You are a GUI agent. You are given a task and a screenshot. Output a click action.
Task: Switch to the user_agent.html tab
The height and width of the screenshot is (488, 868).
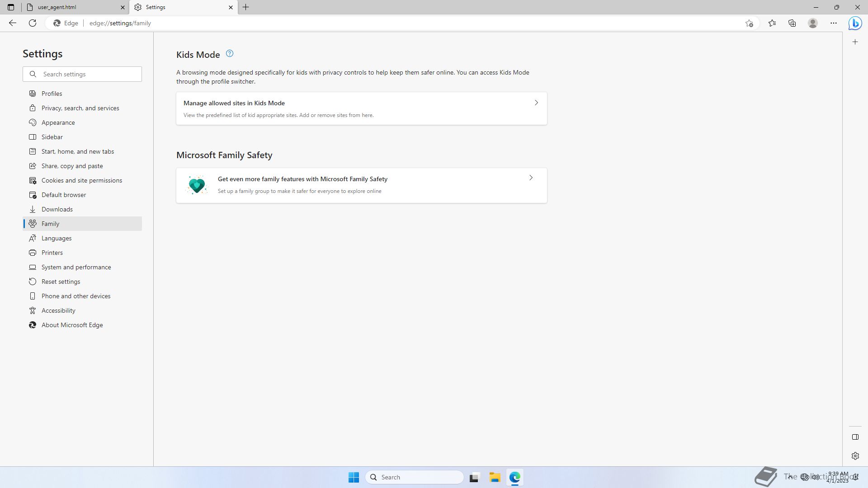click(75, 7)
